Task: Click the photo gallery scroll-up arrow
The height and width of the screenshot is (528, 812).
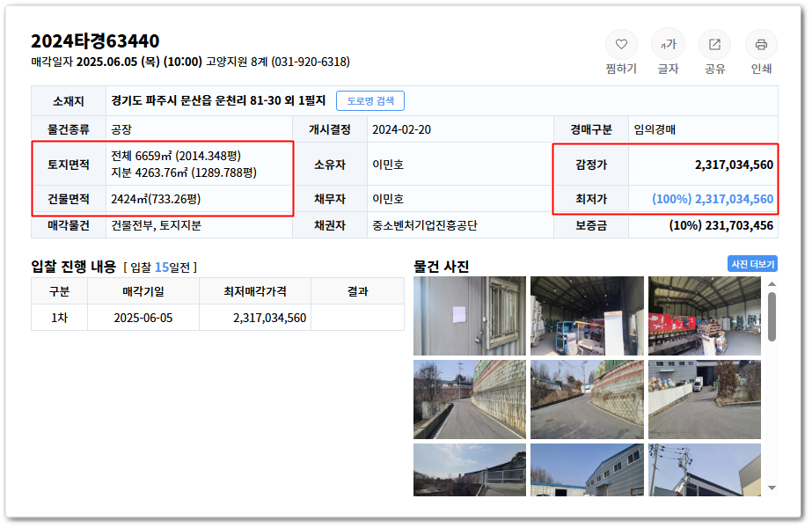Action: (x=772, y=283)
